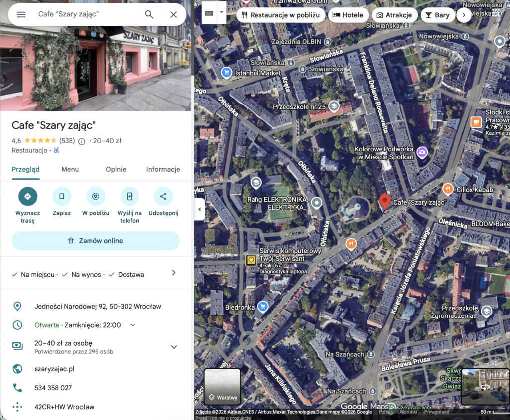Click the Cillox Kebab restaurant marker
Screen dimensions: 510x420
click(x=448, y=189)
